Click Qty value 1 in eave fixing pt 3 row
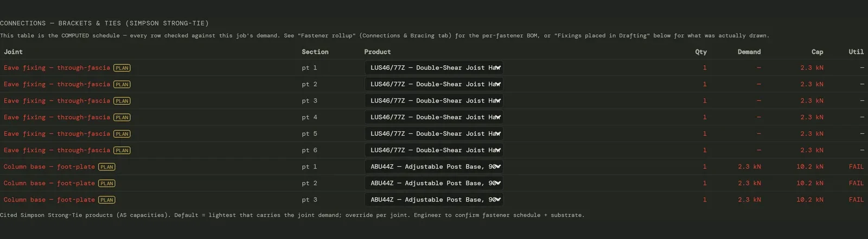The width and height of the screenshot is (868, 239). [x=705, y=100]
